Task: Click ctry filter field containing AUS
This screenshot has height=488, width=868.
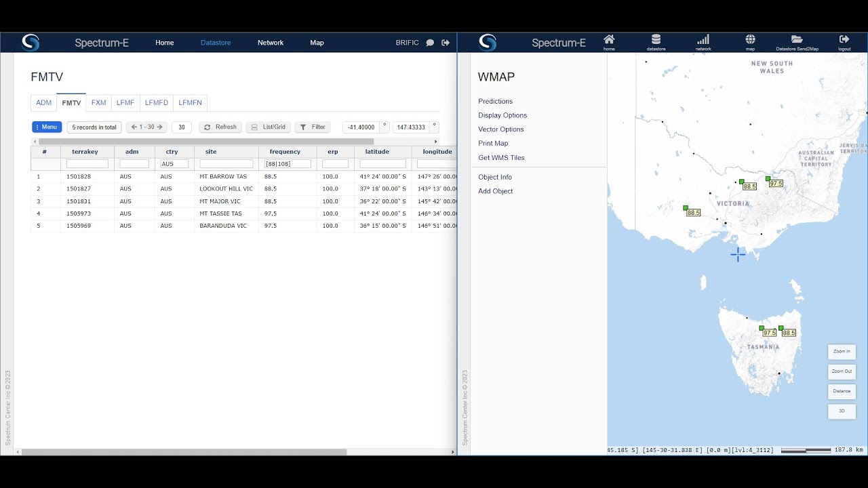Action: (x=174, y=164)
